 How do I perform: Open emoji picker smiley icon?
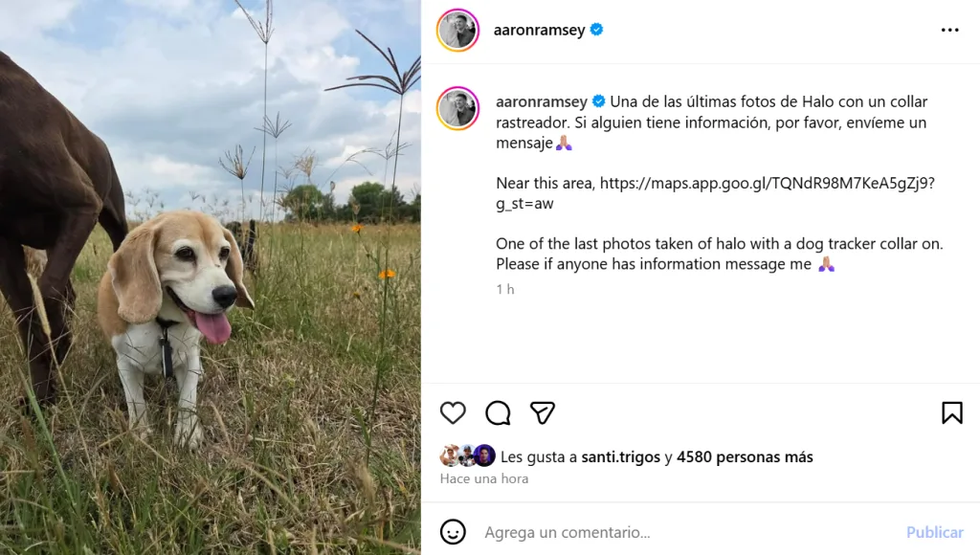[453, 532]
